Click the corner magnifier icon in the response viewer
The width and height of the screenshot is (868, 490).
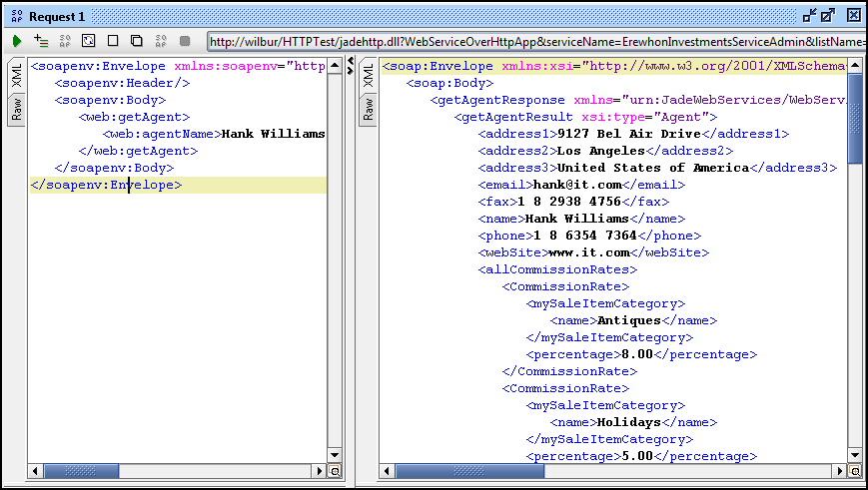click(855, 471)
